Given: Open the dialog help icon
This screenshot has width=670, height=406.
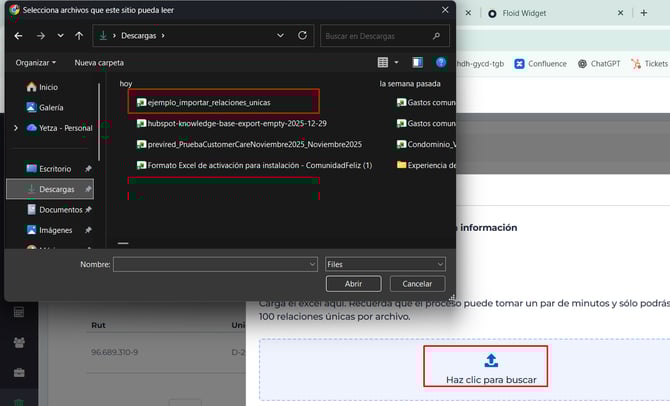Looking at the screenshot, I should click(x=441, y=62).
